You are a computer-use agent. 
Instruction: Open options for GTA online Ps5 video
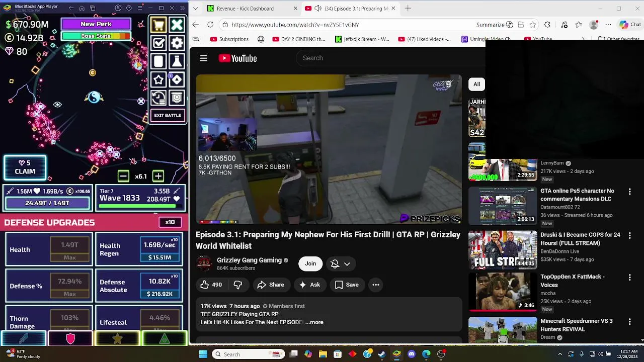click(629, 192)
